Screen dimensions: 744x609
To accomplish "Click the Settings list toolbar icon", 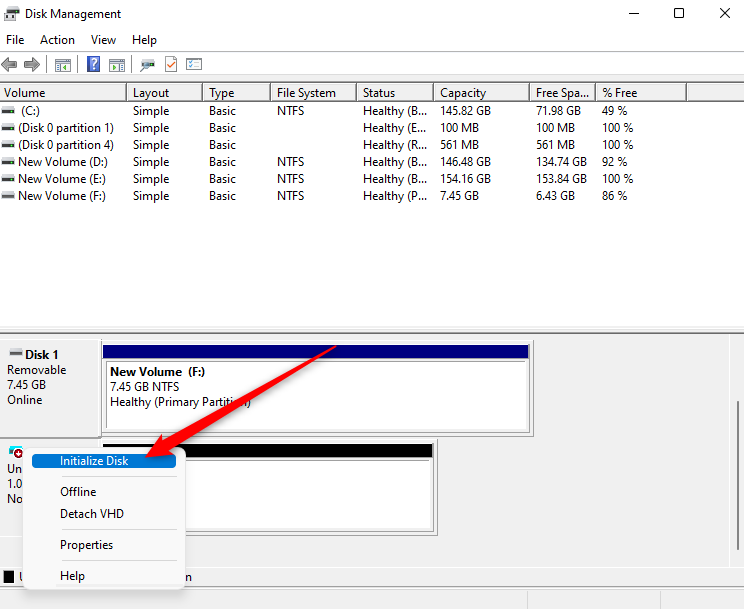I will pyautogui.click(x=194, y=64).
